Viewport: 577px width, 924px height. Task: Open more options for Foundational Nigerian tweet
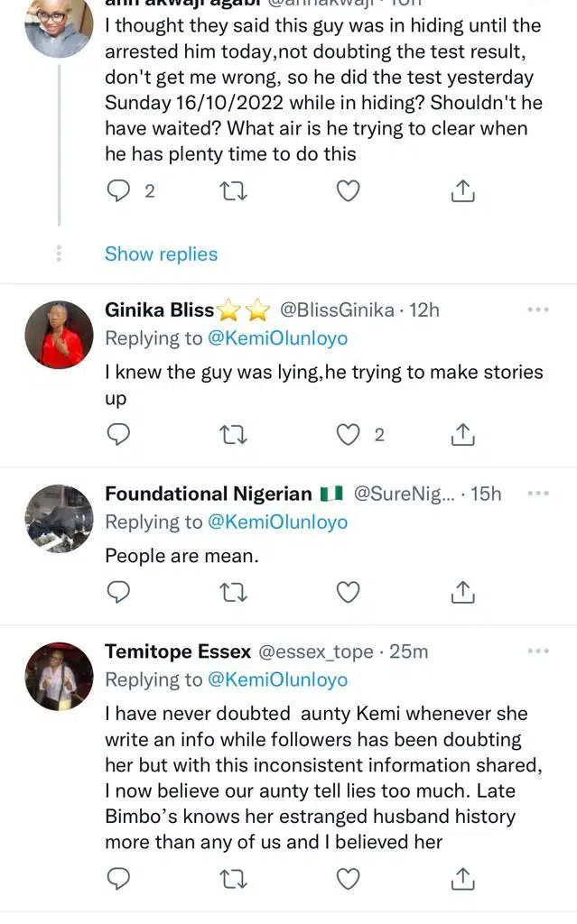(x=537, y=494)
